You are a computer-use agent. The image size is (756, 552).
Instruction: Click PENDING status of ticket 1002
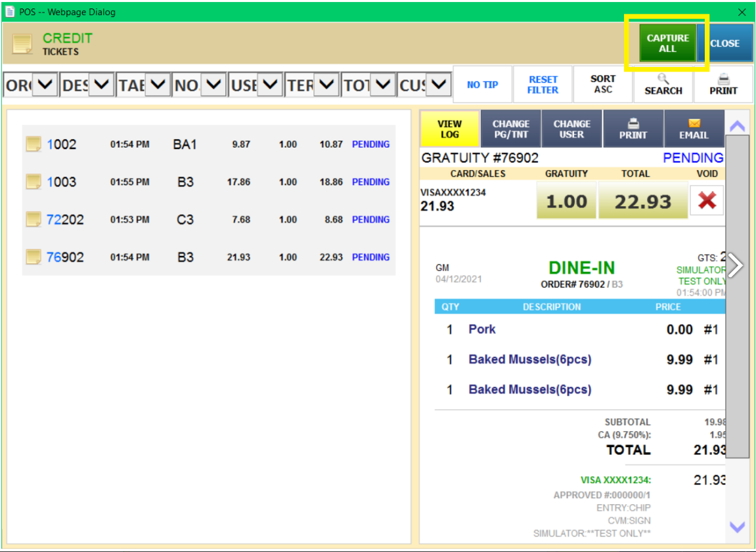pos(370,144)
